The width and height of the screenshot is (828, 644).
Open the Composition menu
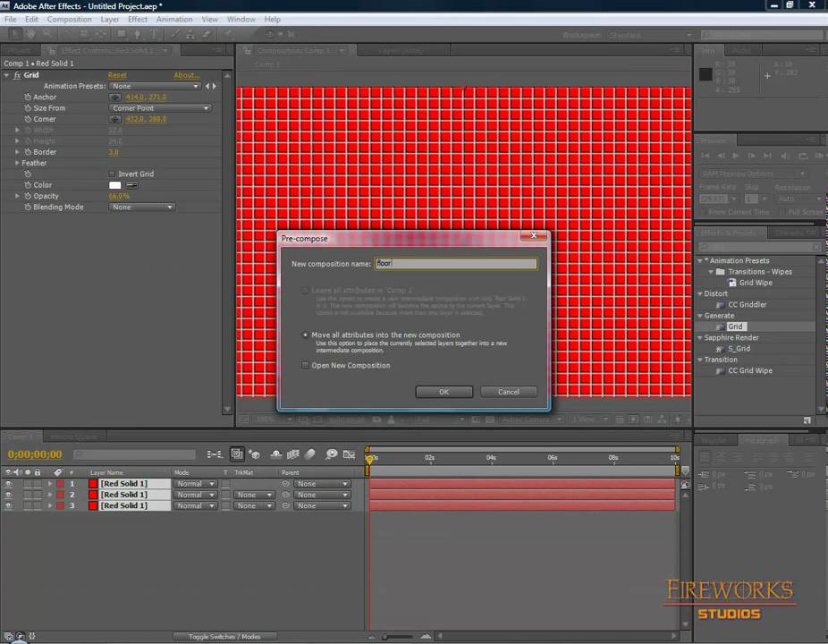[69, 19]
